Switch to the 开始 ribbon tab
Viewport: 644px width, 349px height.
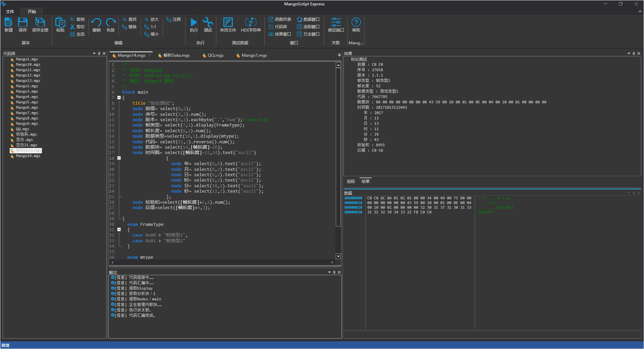point(32,11)
